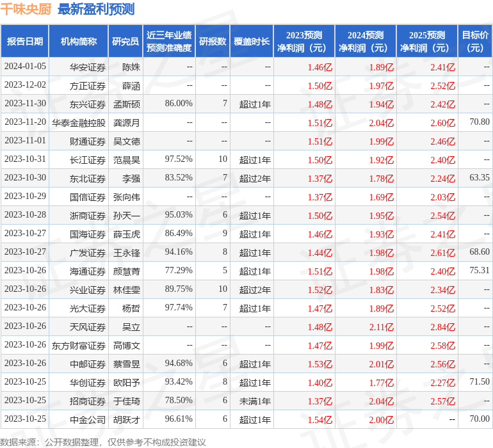Screen dimensions: 493x448
Task: Click researcher name 陈姝
Action: tap(131, 67)
